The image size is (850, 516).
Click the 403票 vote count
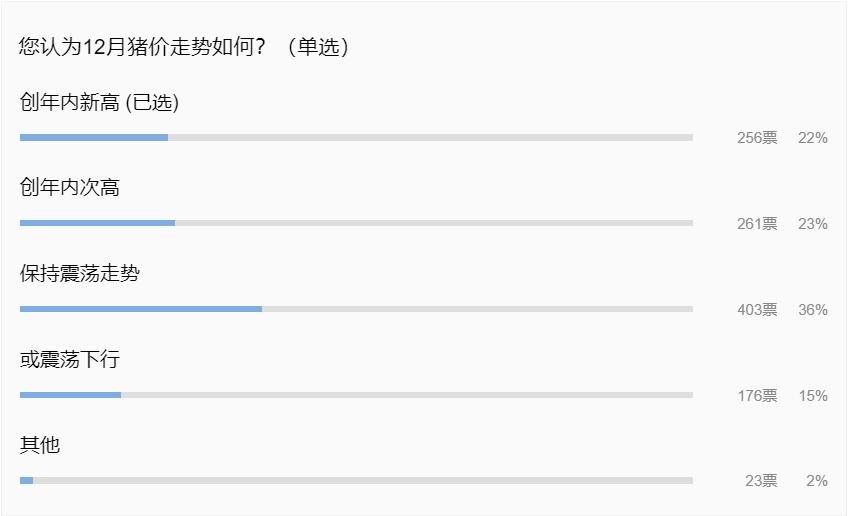(757, 310)
